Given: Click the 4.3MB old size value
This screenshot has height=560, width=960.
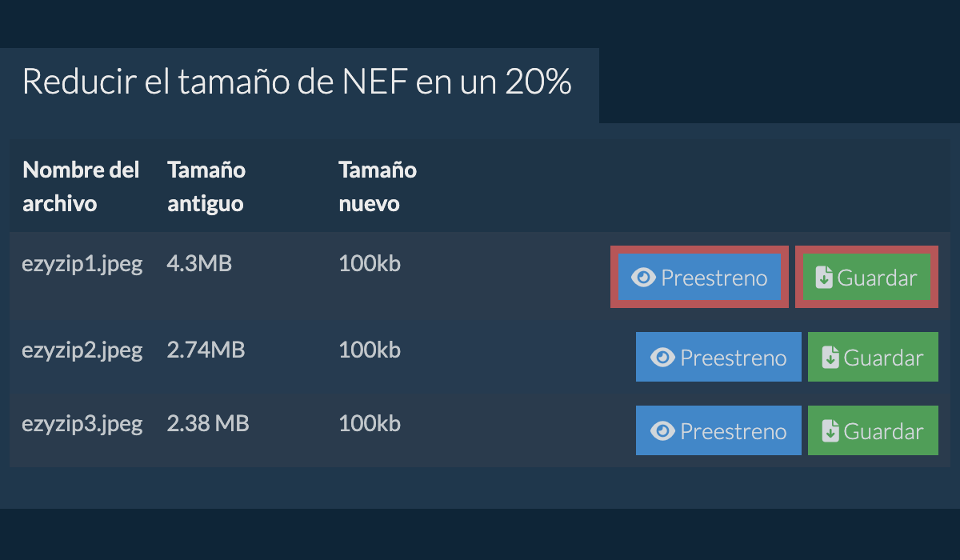Looking at the screenshot, I should click(199, 264).
